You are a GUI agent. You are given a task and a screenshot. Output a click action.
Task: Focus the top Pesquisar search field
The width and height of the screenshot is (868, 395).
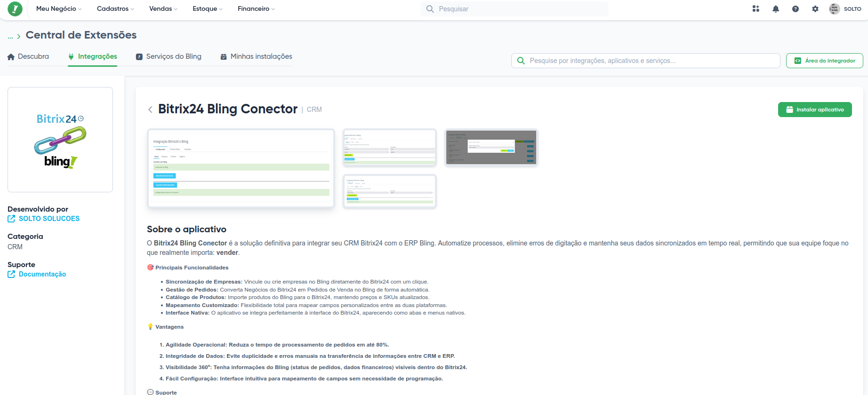514,9
